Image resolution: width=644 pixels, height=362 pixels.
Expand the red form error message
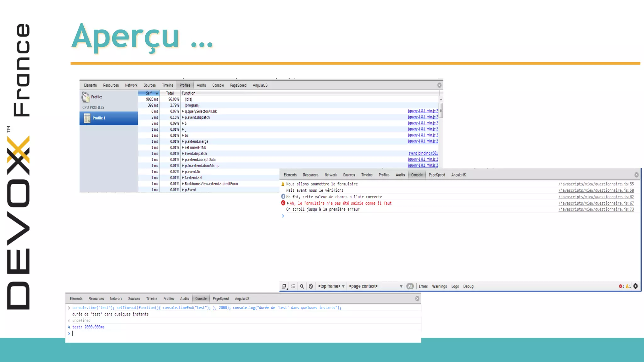tap(288, 203)
